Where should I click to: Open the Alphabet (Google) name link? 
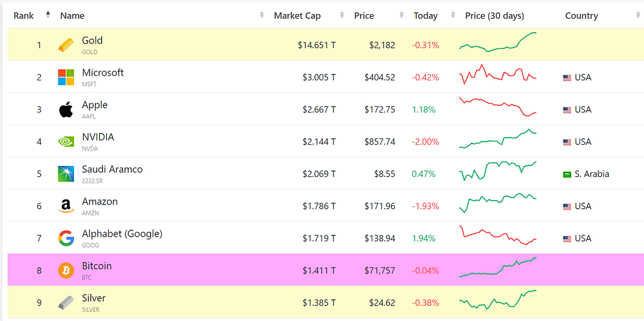tap(122, 234)
